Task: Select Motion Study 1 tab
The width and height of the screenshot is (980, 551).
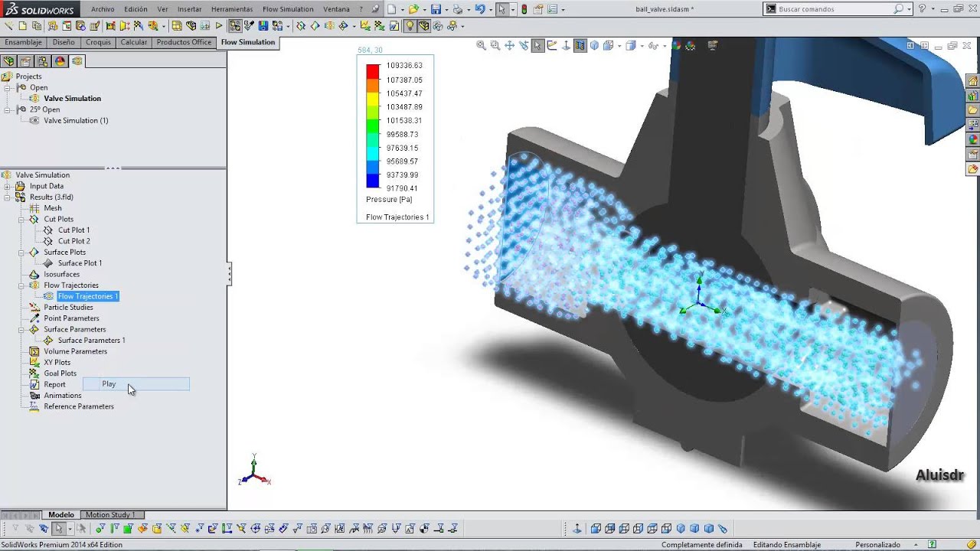Action: [109, 515]
